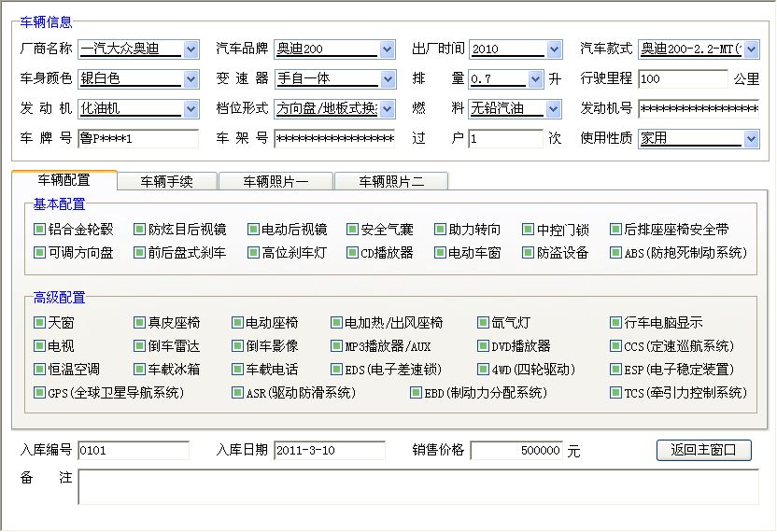The width and height of the screenshot is (777, 532).
Task: Toggle the 车载电话 checkbox
Action: click(x=237, y=369)
